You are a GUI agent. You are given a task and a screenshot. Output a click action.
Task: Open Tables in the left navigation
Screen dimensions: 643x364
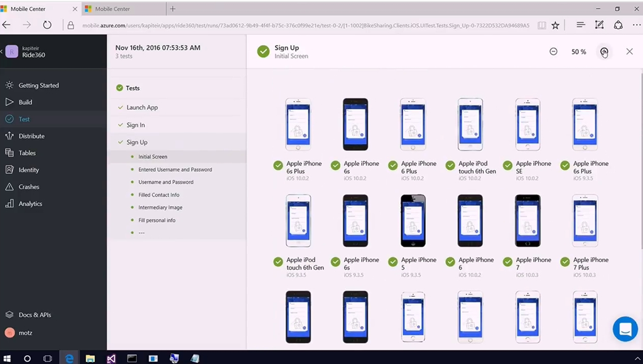pos(27,153)
